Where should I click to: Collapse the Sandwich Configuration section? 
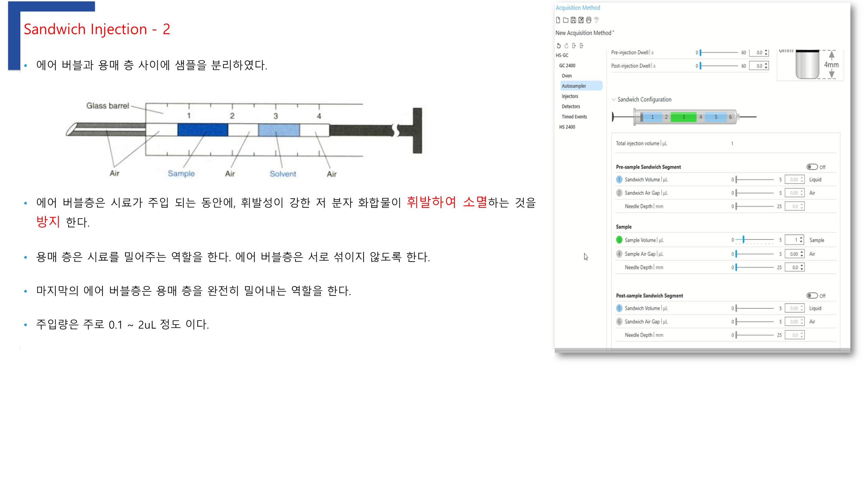pyautogui.click(x=613, y=99)
